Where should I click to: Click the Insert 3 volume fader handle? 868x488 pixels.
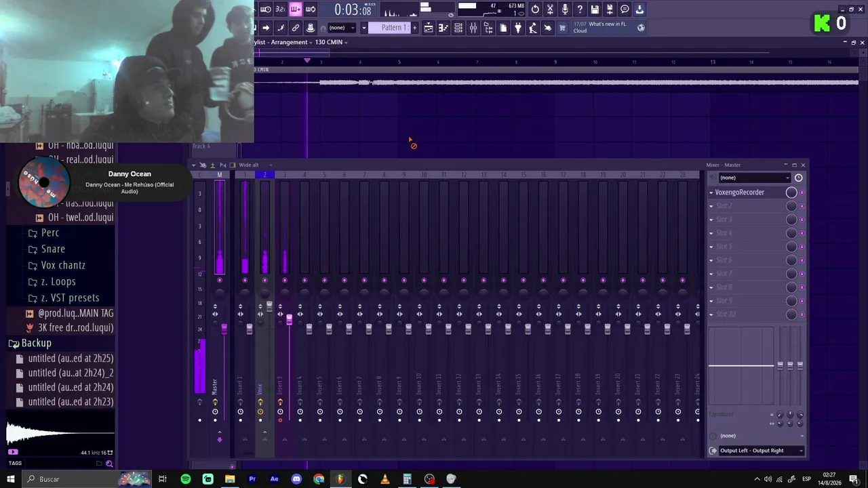click(x=289, y=319)
